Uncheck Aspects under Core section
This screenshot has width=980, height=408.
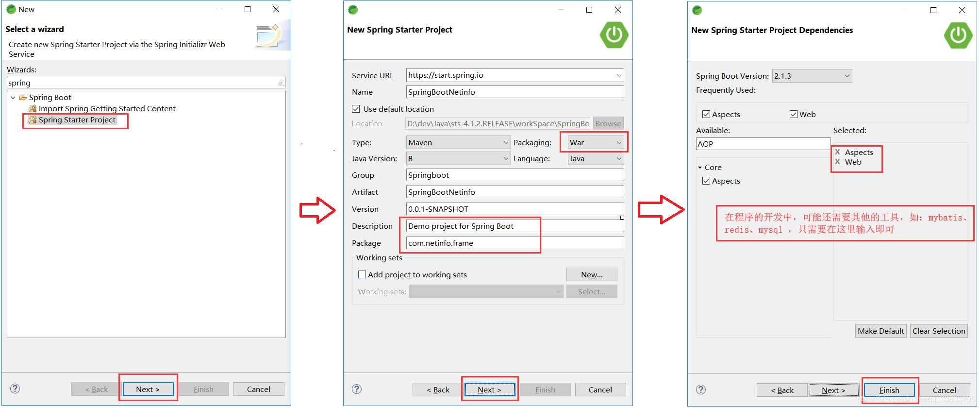point(706,181)
